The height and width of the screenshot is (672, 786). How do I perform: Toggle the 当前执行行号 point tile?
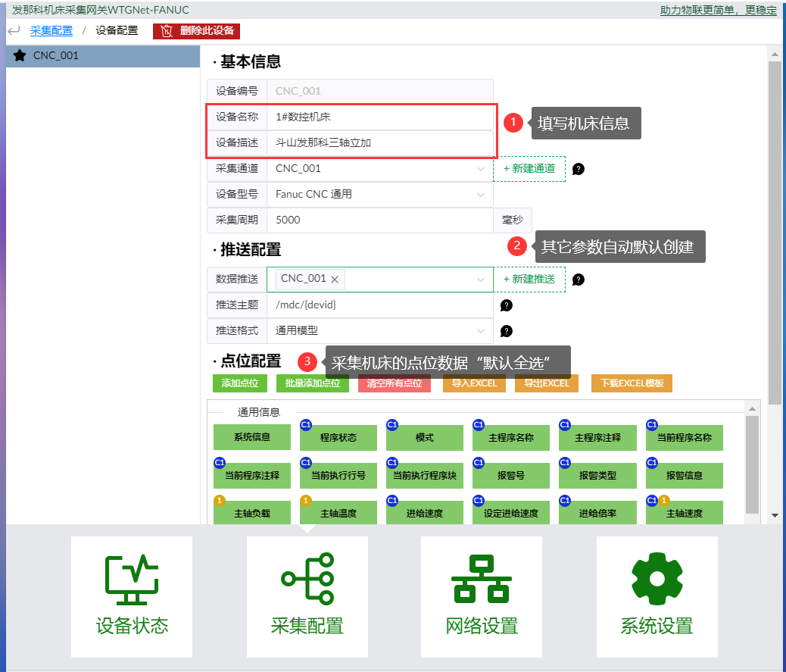coord(338,476)
